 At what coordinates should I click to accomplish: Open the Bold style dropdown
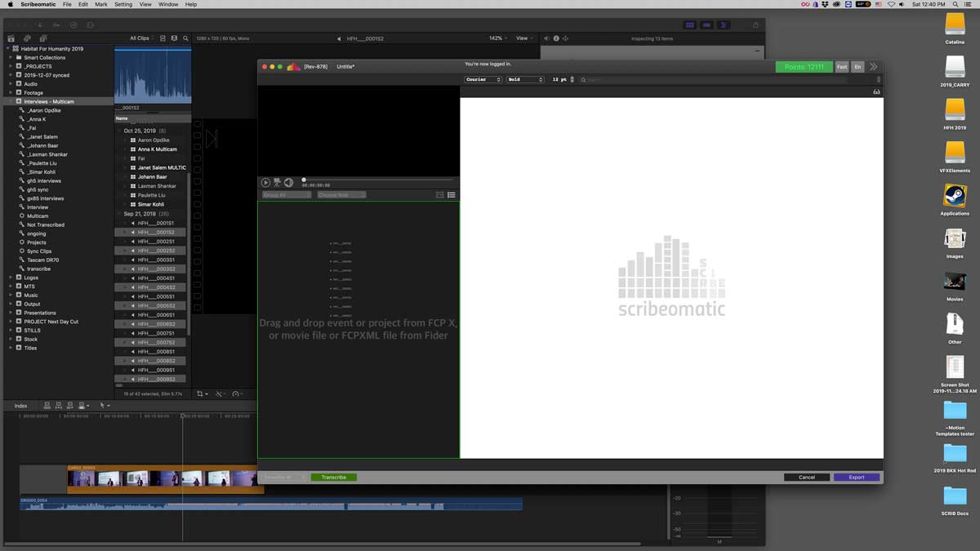pyautogui.click(x=525, y=79)
